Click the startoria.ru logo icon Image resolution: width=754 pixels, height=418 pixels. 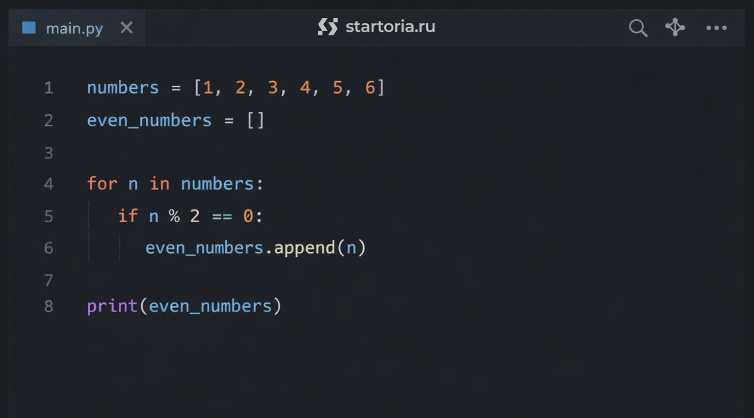[x=328, y=26]
